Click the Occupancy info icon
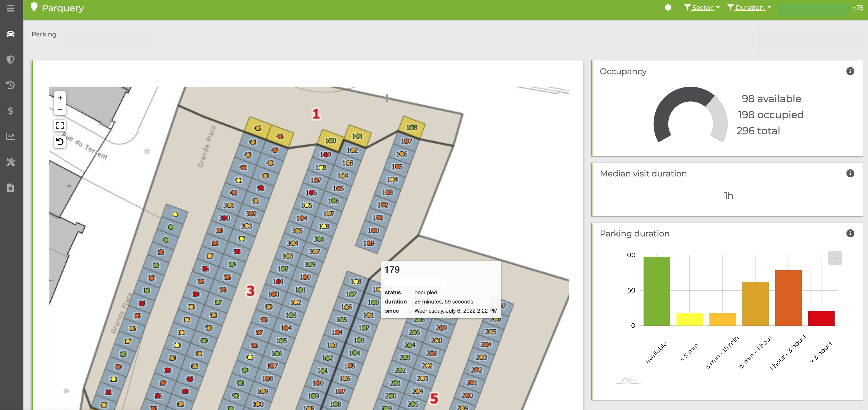Screen dimensions: 868x410 click(850, 71)
